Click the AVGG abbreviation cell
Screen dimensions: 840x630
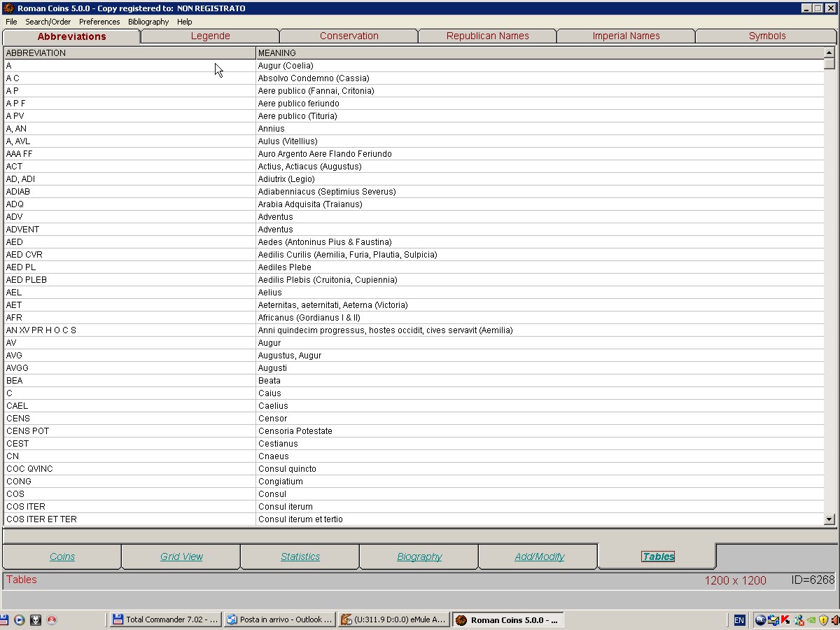coord(129,368)
